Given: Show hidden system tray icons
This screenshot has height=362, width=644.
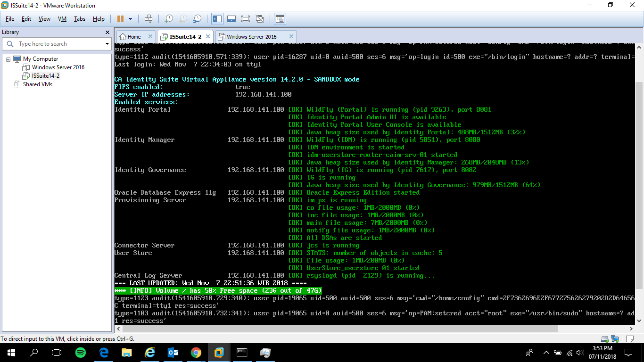Looking at the screenshot, I should [546, 352].
